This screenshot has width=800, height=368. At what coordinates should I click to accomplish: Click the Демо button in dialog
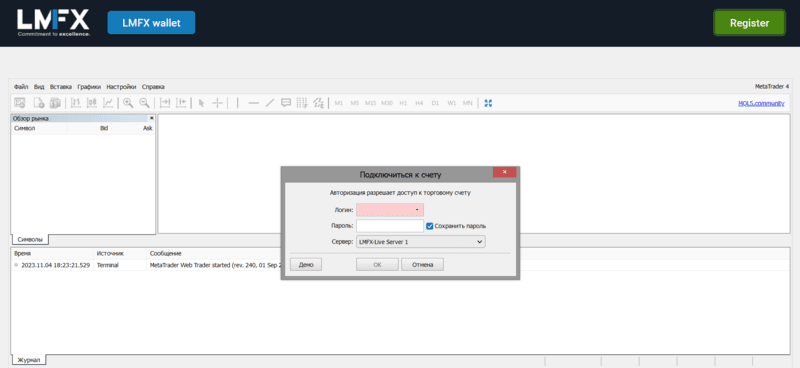click(x=306, y=264)
